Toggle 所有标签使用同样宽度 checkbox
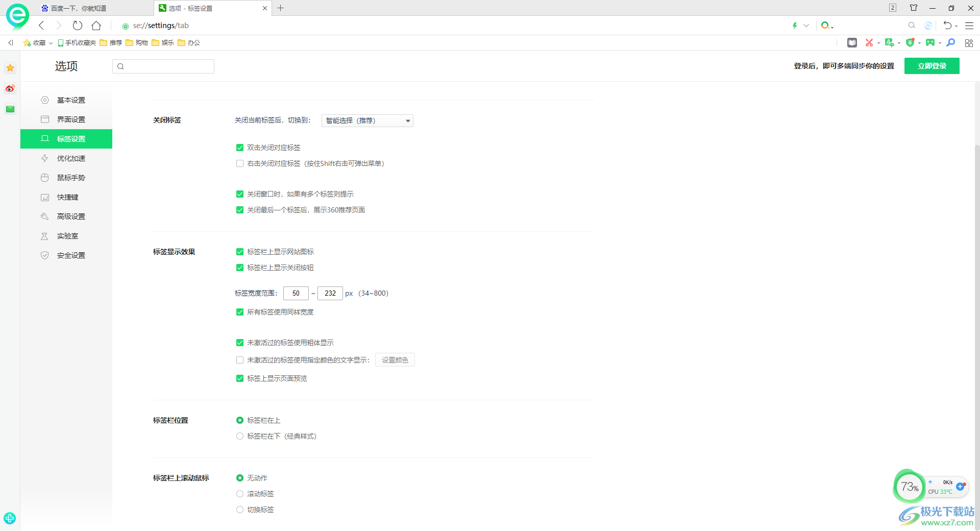Image resolution: width=980 pixels, height=531 pixels. [x=240, y=312]
